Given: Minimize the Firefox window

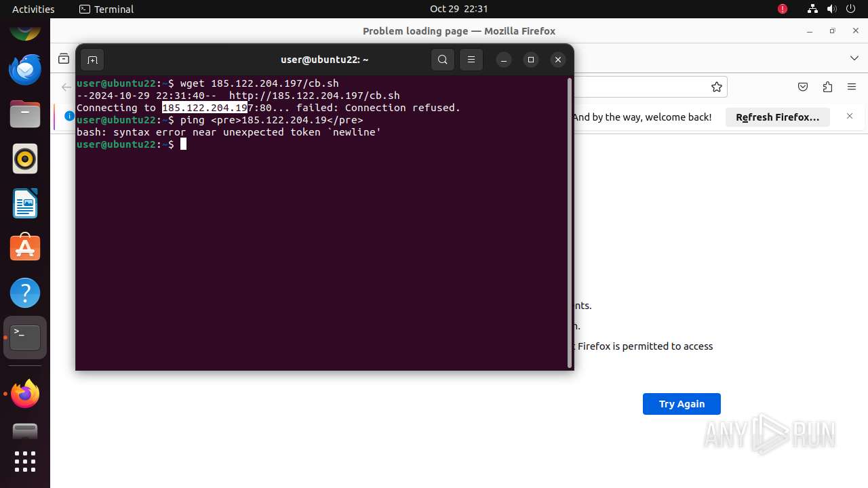Looking at the screenshot, I should (810, 31).
